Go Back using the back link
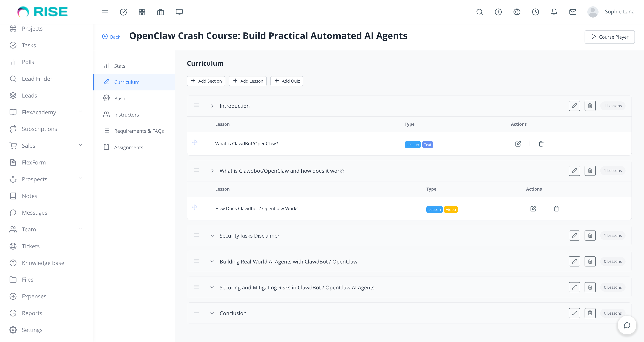644x342 pixels. pos(111,37)
